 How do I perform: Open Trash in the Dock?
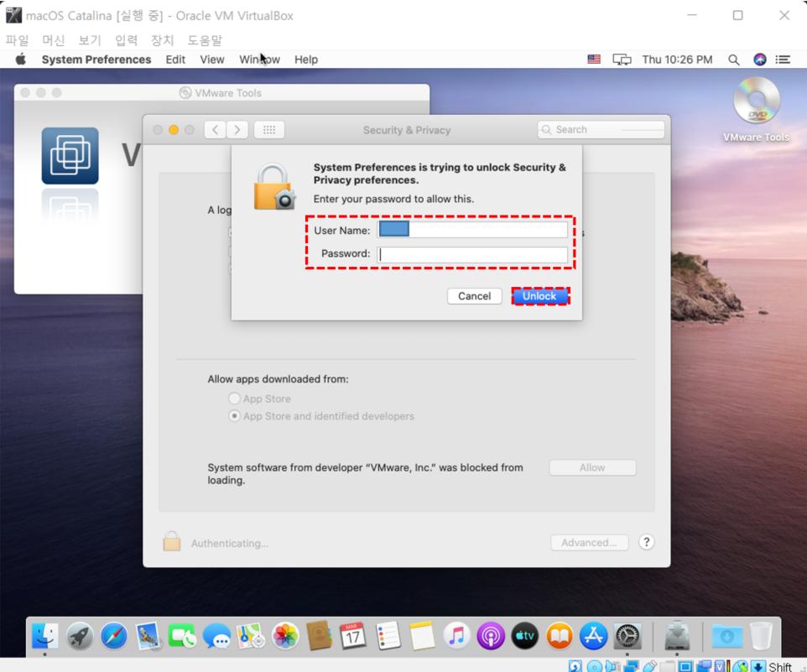click(x=761, y=636)
